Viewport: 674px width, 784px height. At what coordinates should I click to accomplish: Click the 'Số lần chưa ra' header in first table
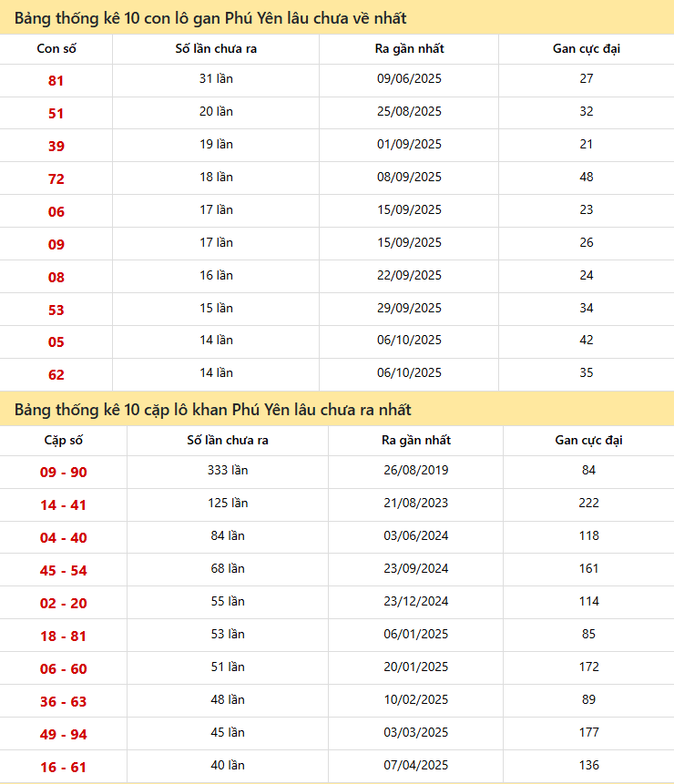216,49
